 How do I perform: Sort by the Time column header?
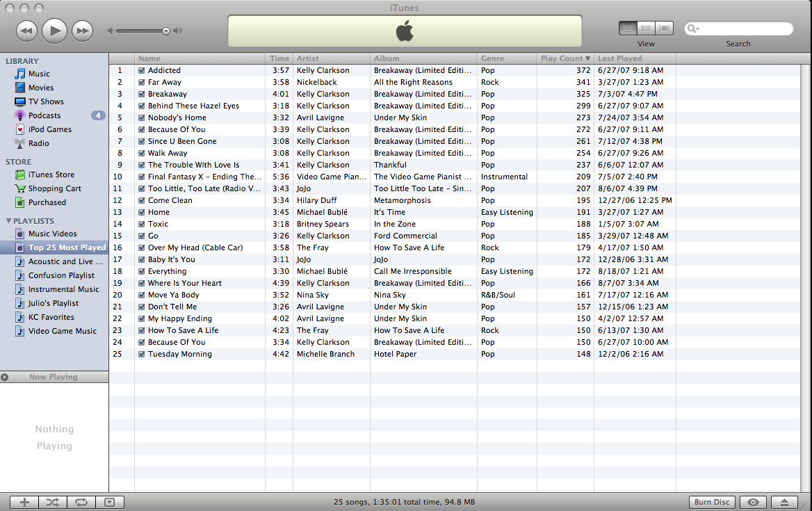click(x=279, y=58)
